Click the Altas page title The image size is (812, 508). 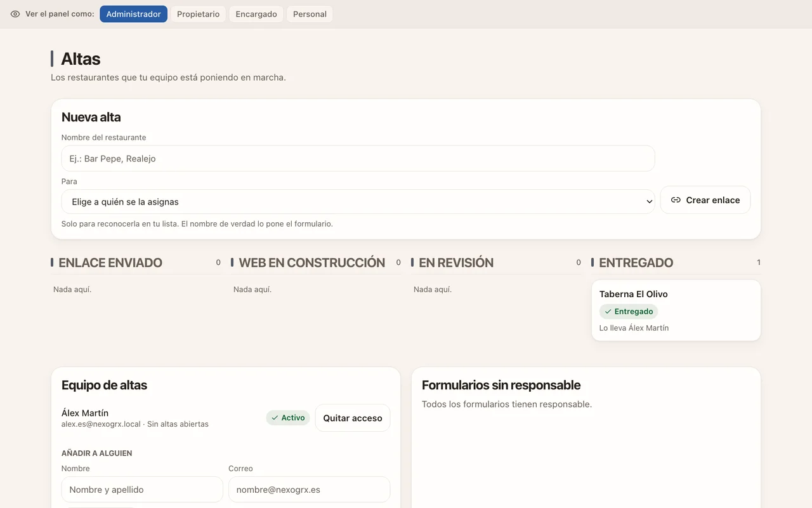click(81, 59)
